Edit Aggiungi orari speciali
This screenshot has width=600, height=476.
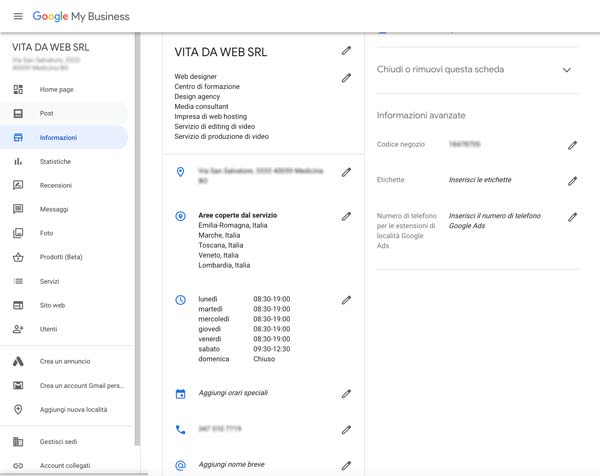pyautogui.click(x=346, y=394)
